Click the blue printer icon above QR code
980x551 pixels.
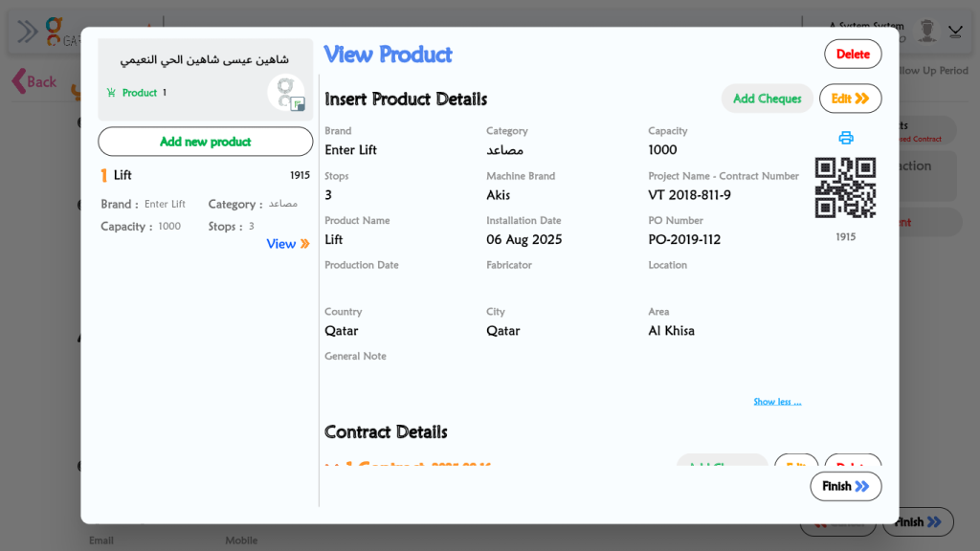[845, 138]
